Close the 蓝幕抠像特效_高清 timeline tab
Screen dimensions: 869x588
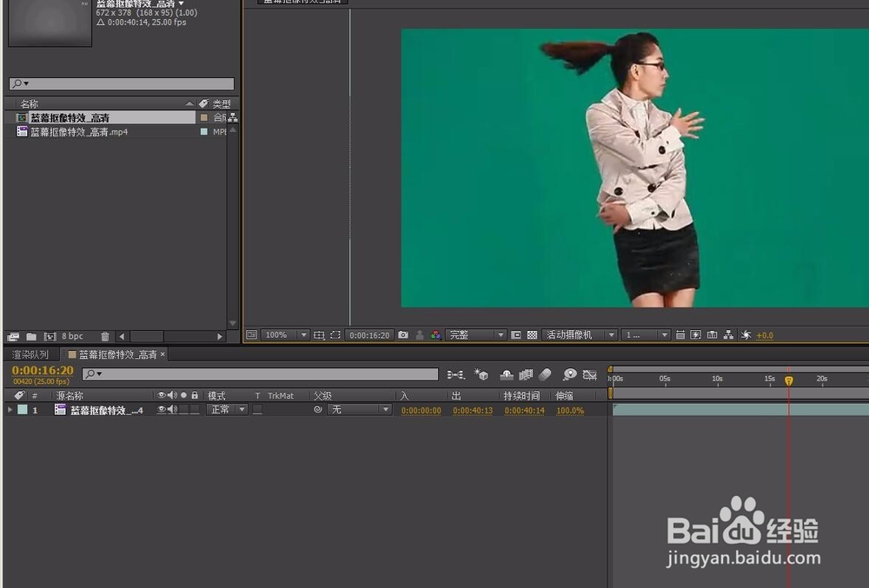tap(163, 354)
